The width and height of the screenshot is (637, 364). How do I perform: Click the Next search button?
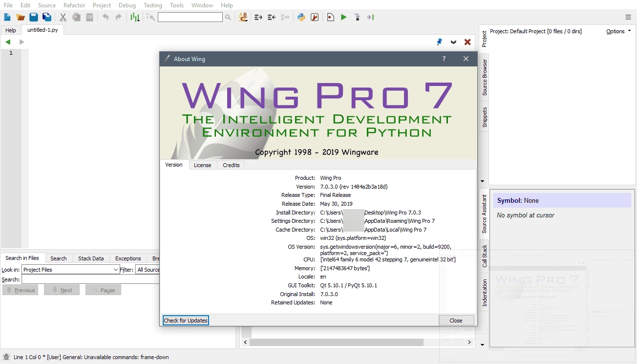tap(62, 290)
